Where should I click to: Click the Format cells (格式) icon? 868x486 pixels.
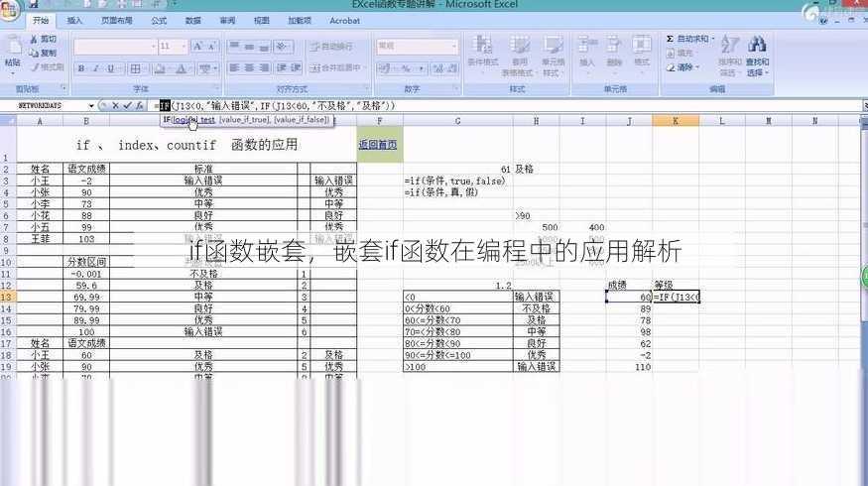[642, 46]
